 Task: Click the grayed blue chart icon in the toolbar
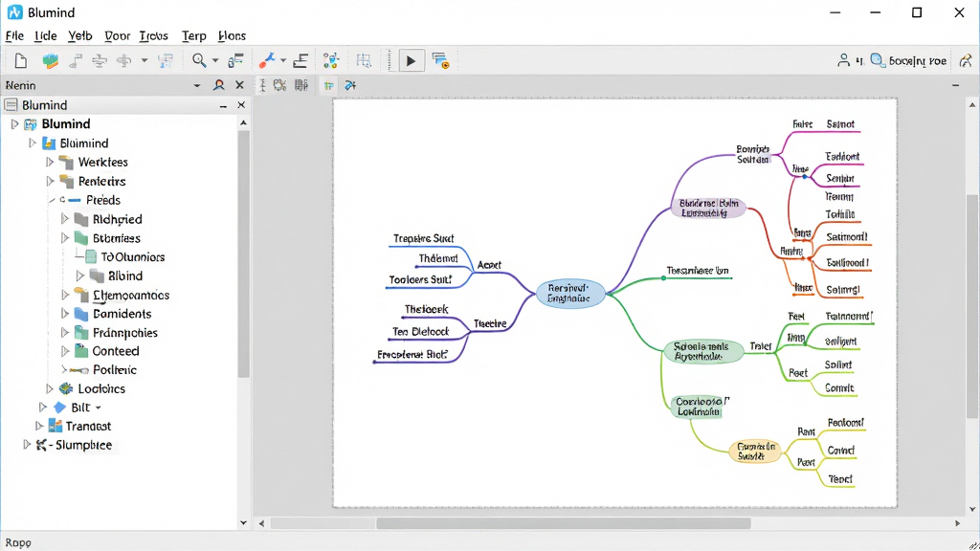pyautogui.click(x=166, y=60)
